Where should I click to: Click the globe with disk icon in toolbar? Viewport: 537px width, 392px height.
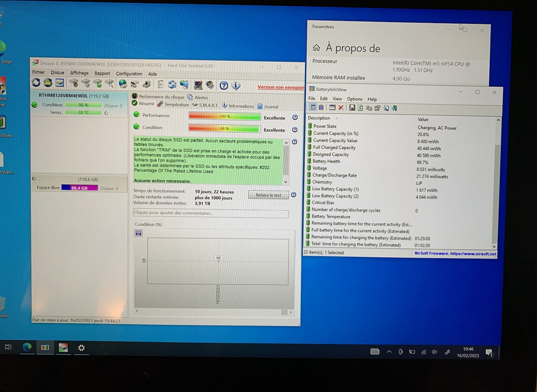[123, 84]
